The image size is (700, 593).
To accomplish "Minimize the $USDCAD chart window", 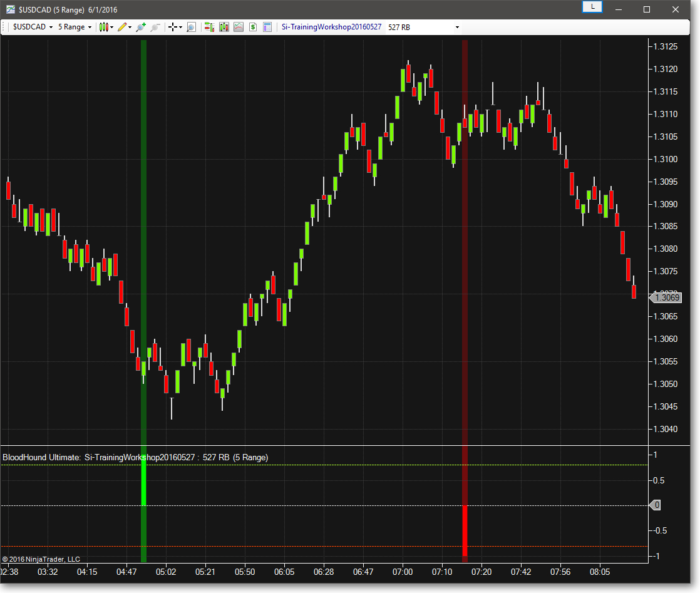I will click(x=619, y=9).
